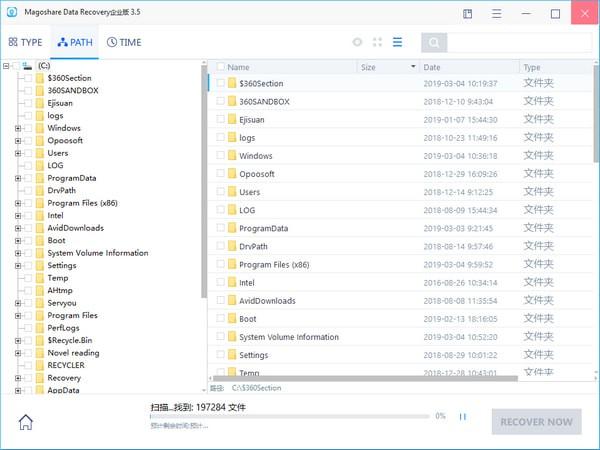This screenshot has height=450, width=600.
Task: Sort by the Type column header
Action: coord(532,67)
